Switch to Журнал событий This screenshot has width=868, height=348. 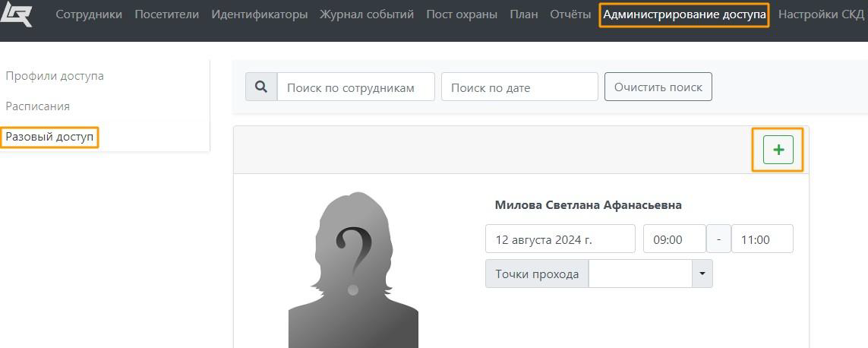pyautogui.click(x=367, y=14)
